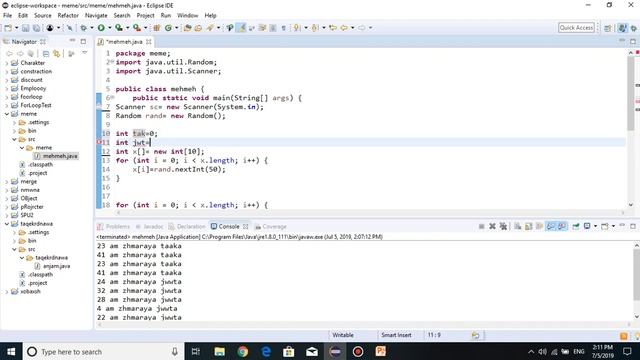640x360 pixels.
Task: Open Run button dropdown arrow
Action: coord(109,28)
